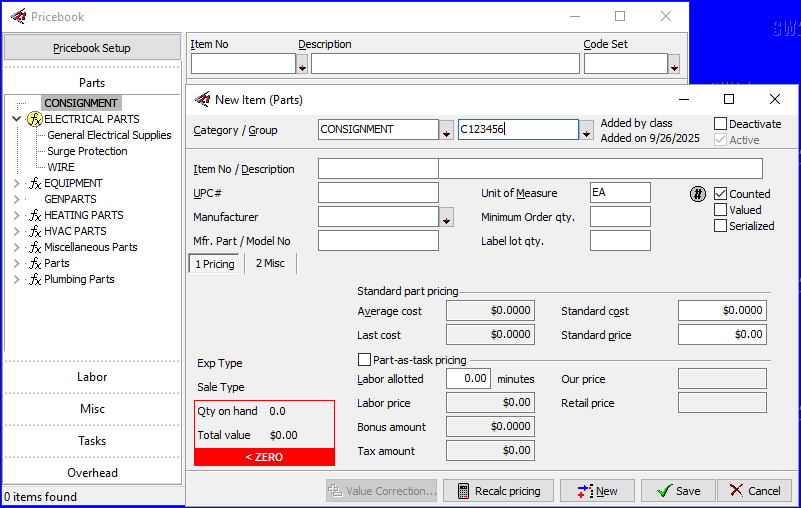Enable Part-as-task pricing checkbox
The width and height of the screenshot is (801, 508).
point(365,360)
